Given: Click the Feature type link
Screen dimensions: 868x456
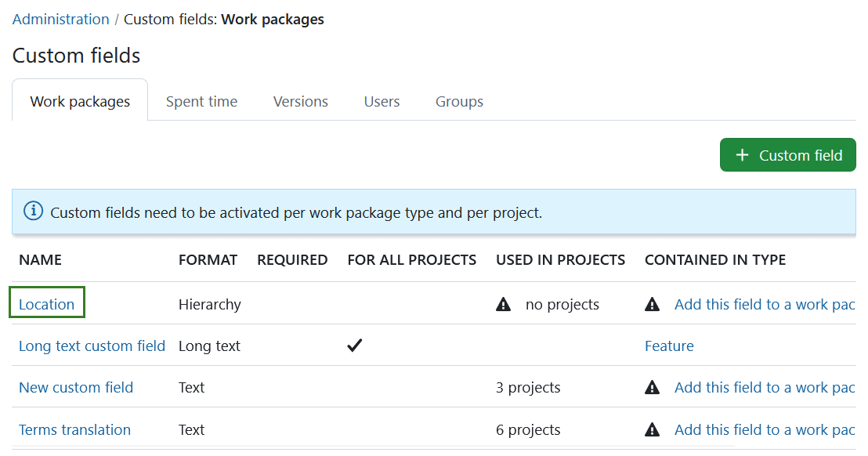Looking at the screenshot, I should pos(669,345).
